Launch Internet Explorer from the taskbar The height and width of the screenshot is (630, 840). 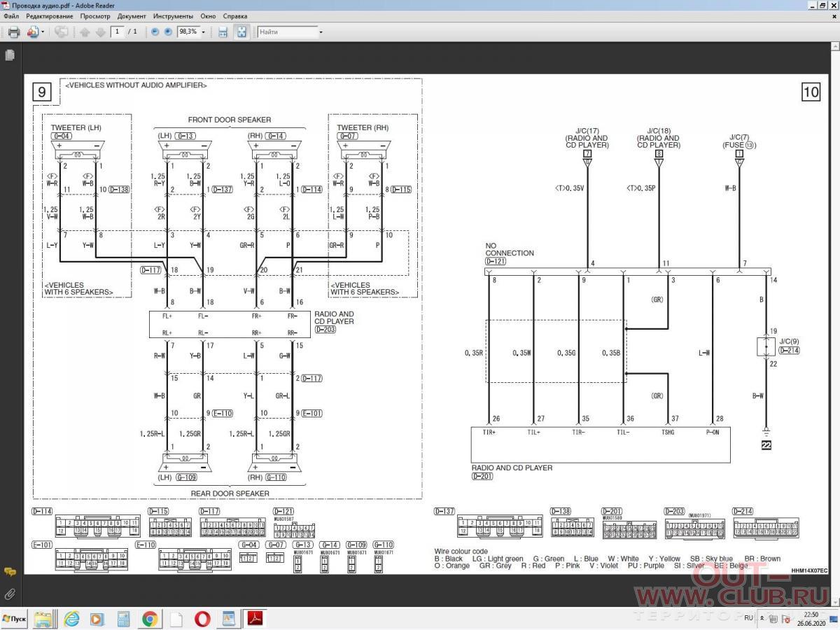71,619
